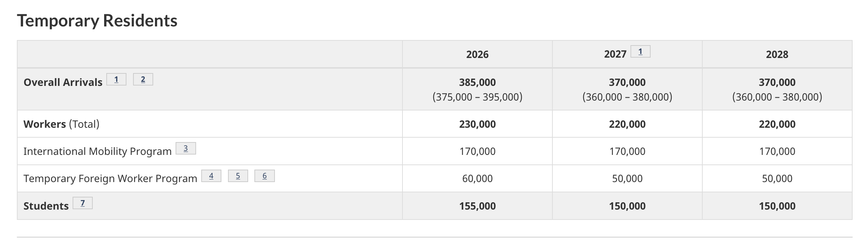
Task: Click the Temporary Foreign Worker Program label
Action: pos(110,179)
